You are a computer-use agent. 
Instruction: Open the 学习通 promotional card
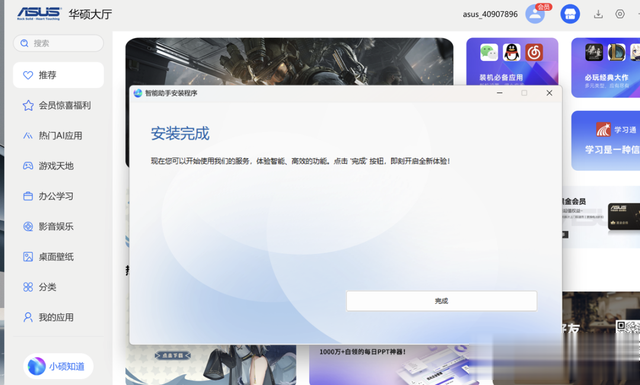click(x=606, y=140)
